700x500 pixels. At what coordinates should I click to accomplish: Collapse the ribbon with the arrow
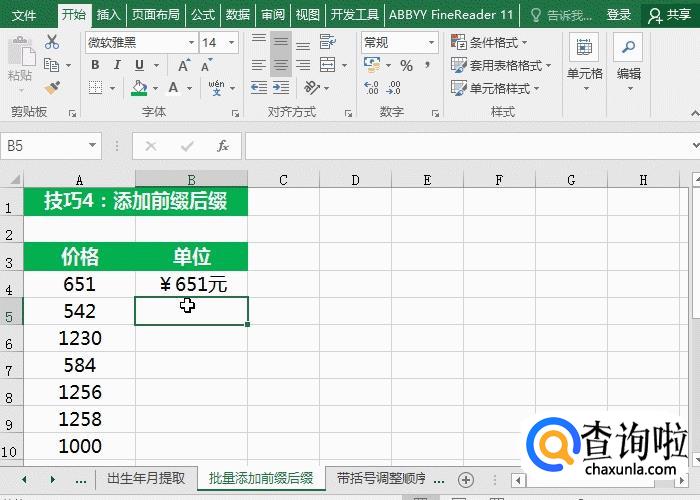click(x=694, y=112)
